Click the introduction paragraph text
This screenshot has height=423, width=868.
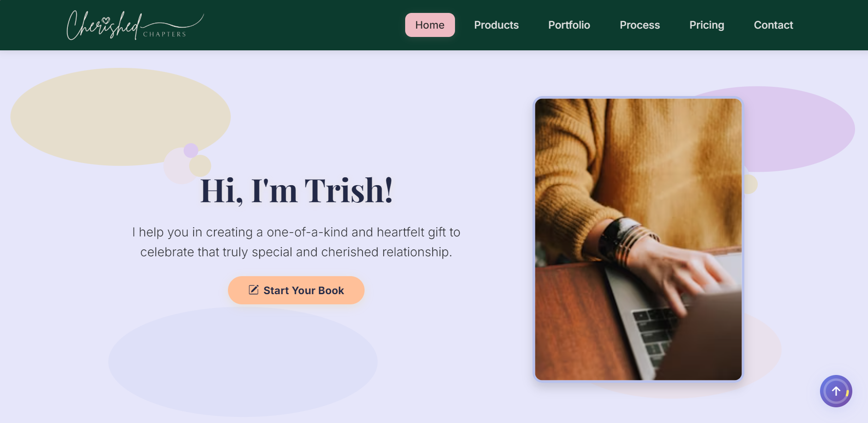point(296,242)
